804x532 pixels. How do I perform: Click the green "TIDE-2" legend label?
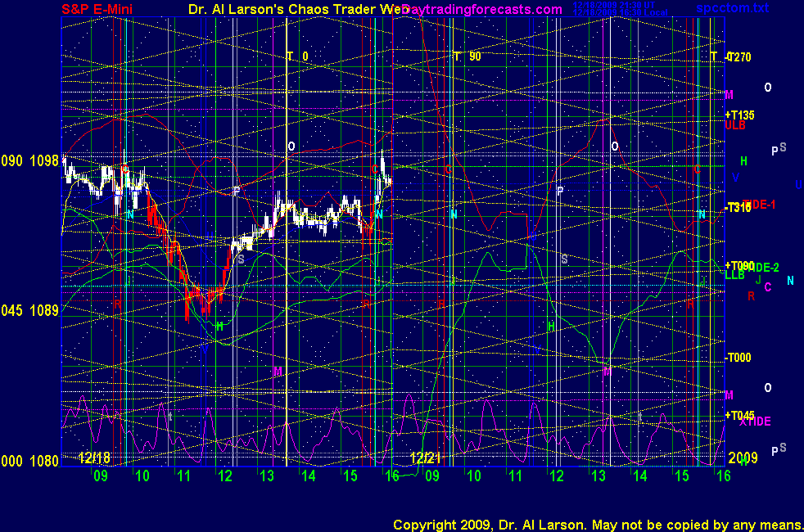[763, 267]
